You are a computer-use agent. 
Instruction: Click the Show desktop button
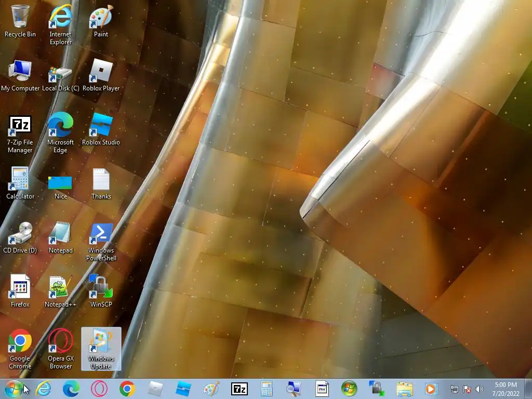(x=528, y=389)
